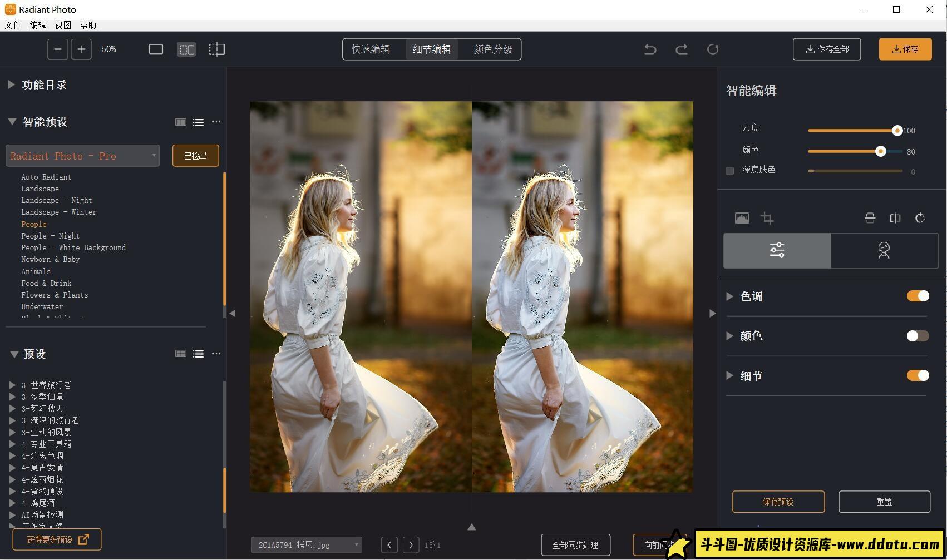
Task: Select the People preset in the list
Action: 33,224
